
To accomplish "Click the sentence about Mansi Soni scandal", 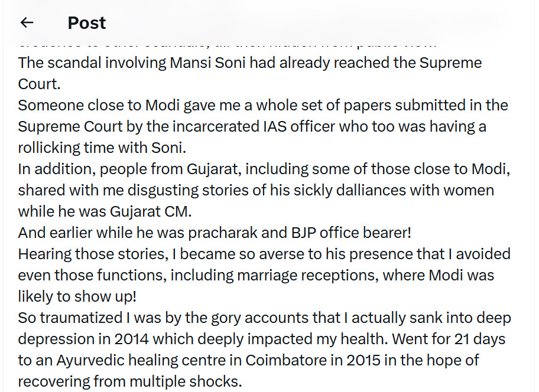I will pos(249,63).
